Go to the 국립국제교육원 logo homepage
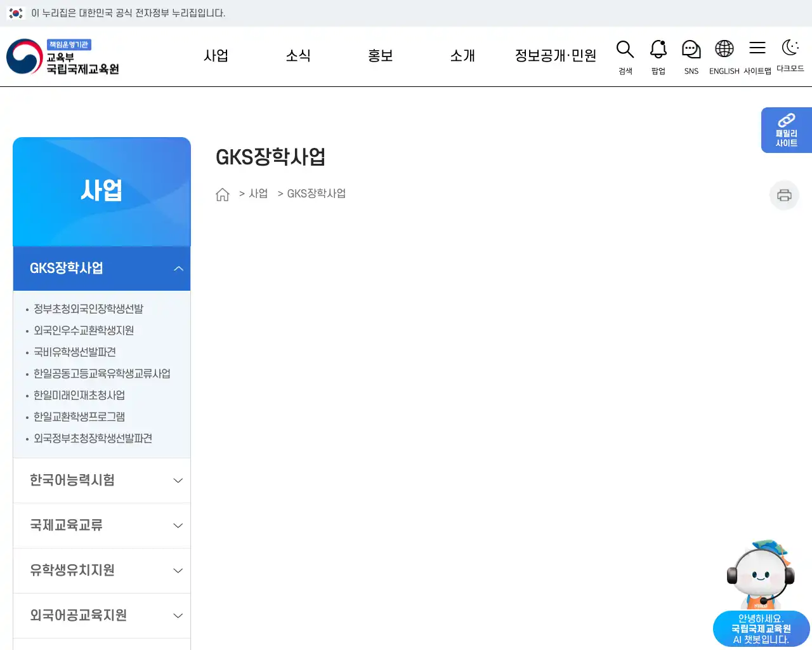Viewport: 812px width, 650px height. [x=63, y=56]
